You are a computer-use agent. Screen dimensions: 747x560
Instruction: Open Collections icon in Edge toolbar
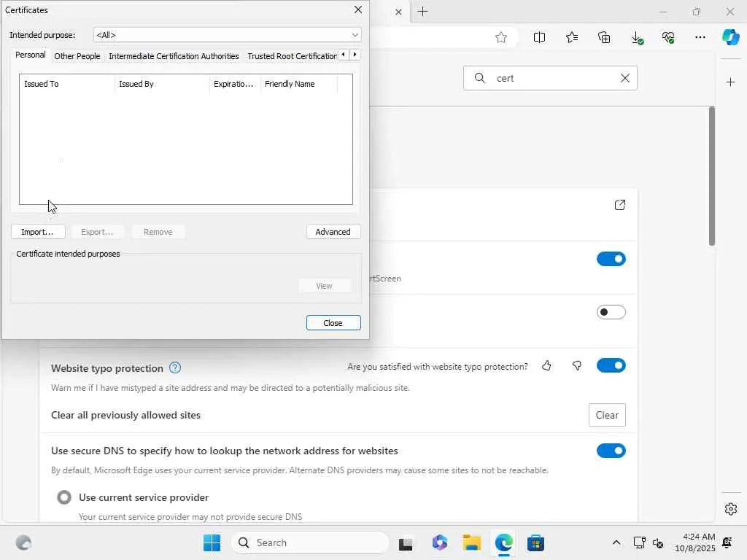point(604,38)
